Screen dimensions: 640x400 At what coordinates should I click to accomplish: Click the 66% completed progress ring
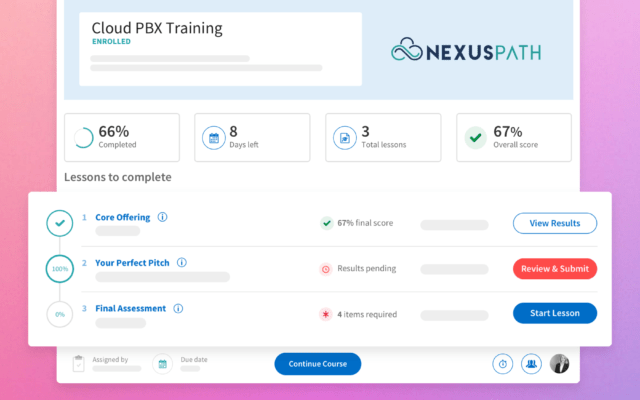pos(84,138)
